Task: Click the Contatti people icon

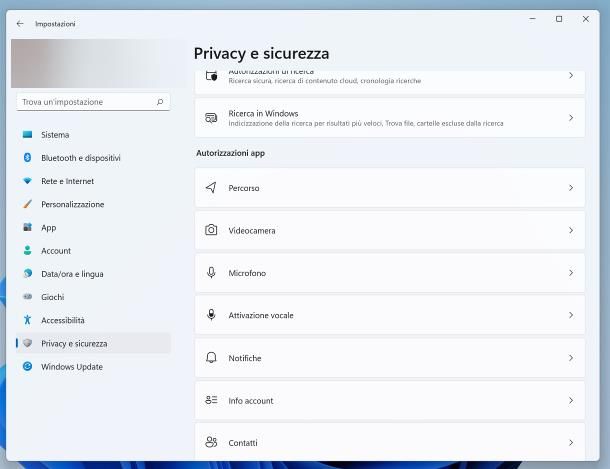Action: coord(211,442)
